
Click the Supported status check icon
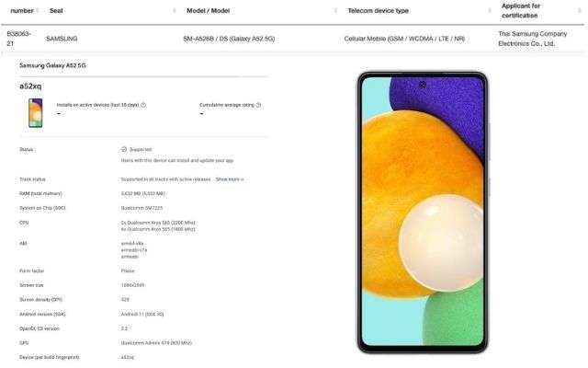[124, 149]
